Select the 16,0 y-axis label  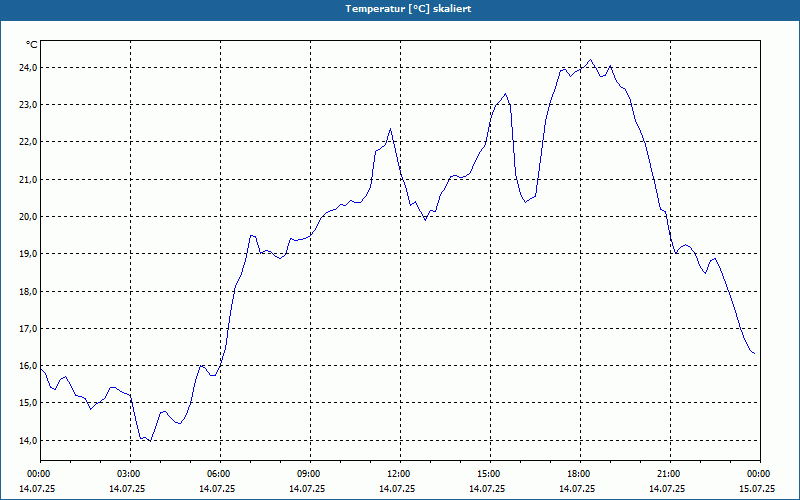tap(28, 366)
